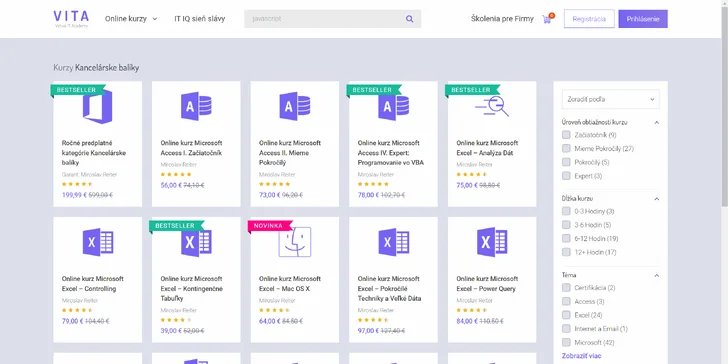
Task: Open the shopping cart icon
Action: [x=547, y=19]
